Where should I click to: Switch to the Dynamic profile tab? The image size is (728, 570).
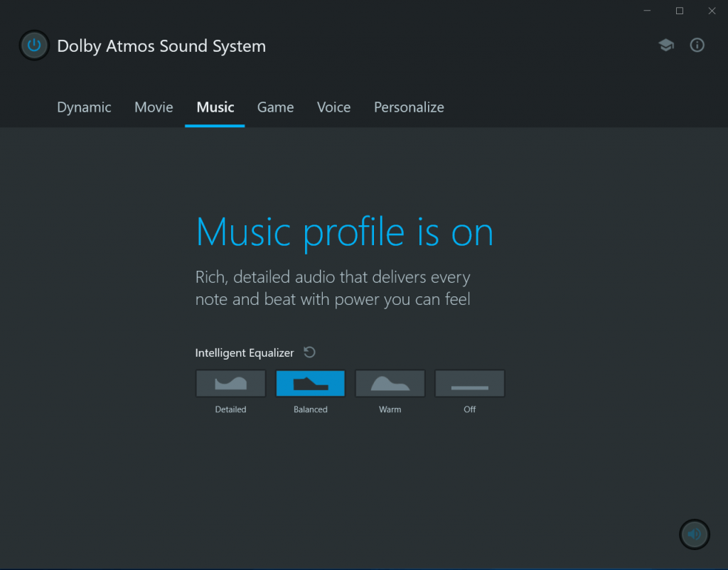(84, 107)
